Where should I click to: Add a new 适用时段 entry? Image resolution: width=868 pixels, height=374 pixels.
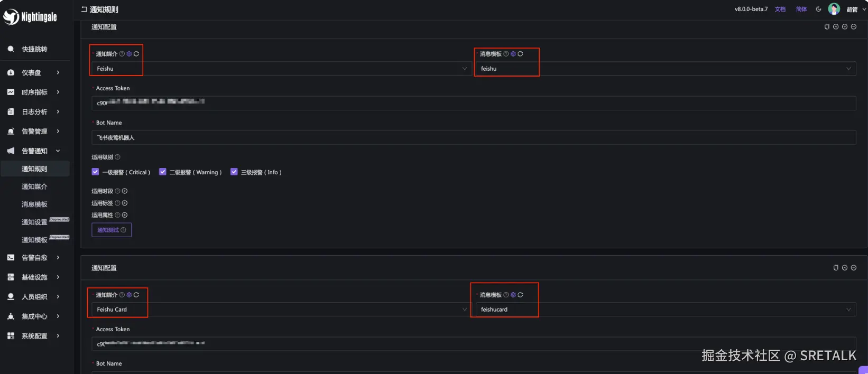tap(125, 191)
